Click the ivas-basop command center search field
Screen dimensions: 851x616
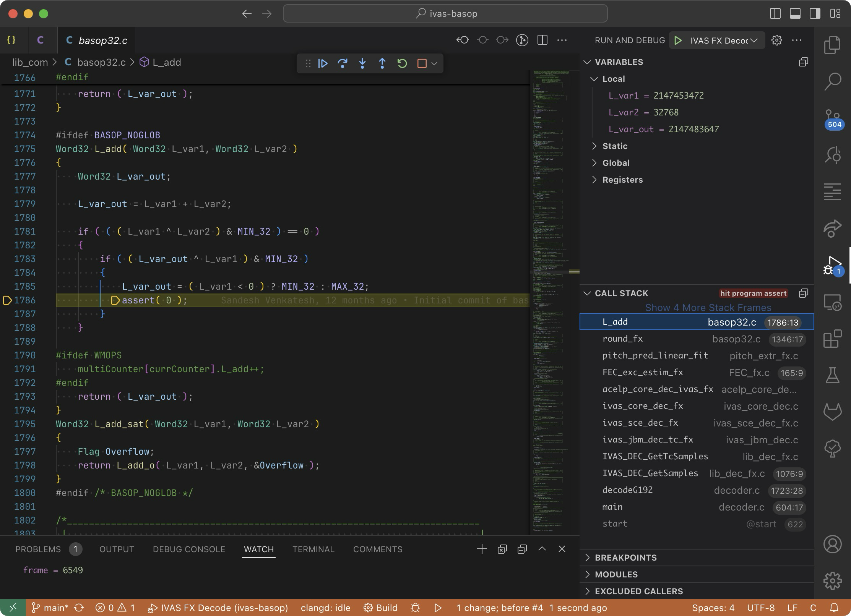click(445, 14)
